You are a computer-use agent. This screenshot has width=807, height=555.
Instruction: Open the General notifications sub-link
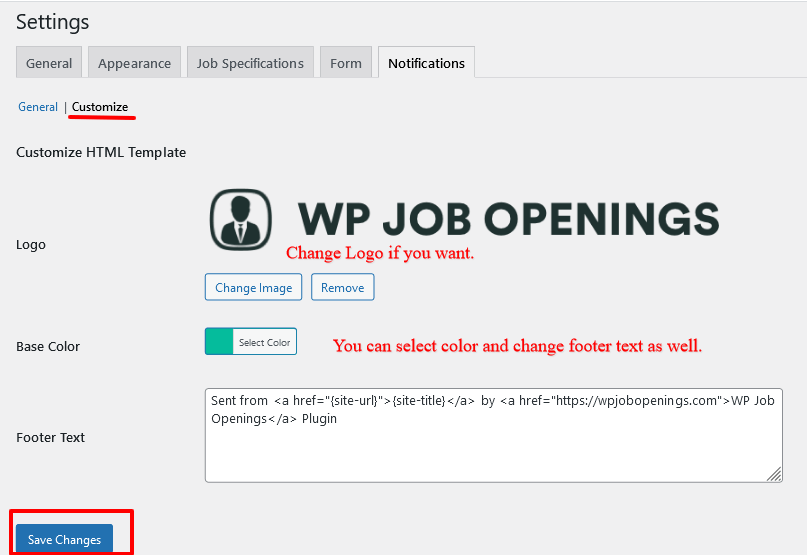click(38, 107)
